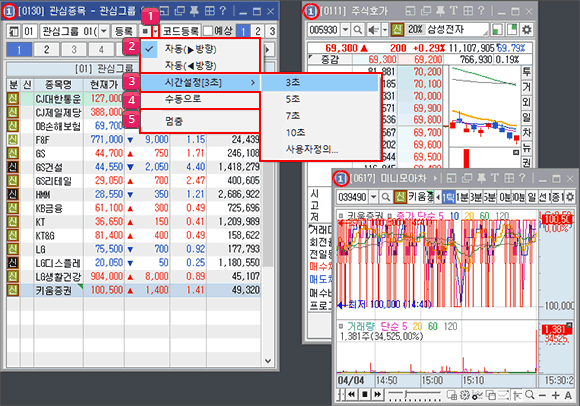Click the settings gear in 주식호가 window
580x406 pixels.
526,30
